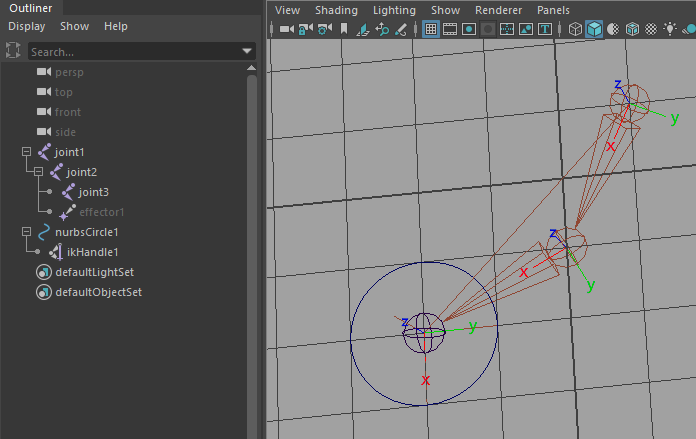Click the defaultLightSet set icon
Viewport: 696px width, 439px height.
[x=44, y=272]
